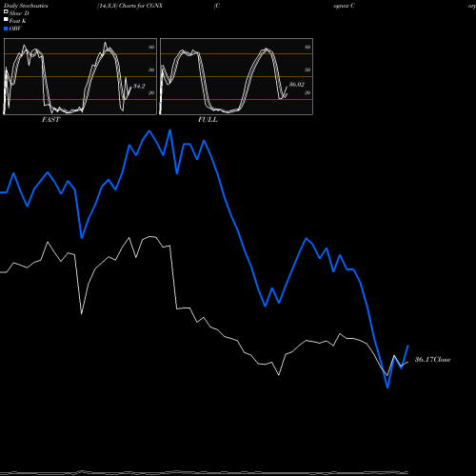Image resolution: width=476 pixels, height=476 pixels.
Task: Open the FAST stochastic chart thumbnail
Action: click(80, 76)
